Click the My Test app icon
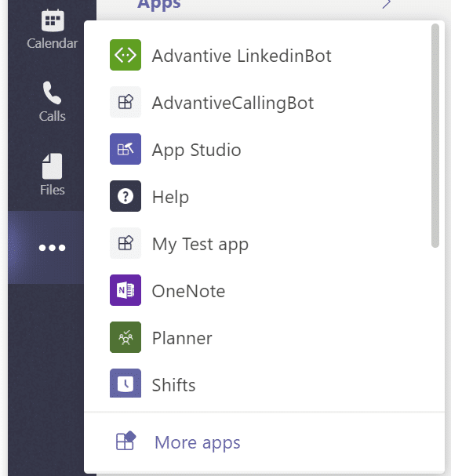The height and width of the screenshot is (476, 451). [x=125, y=243]
